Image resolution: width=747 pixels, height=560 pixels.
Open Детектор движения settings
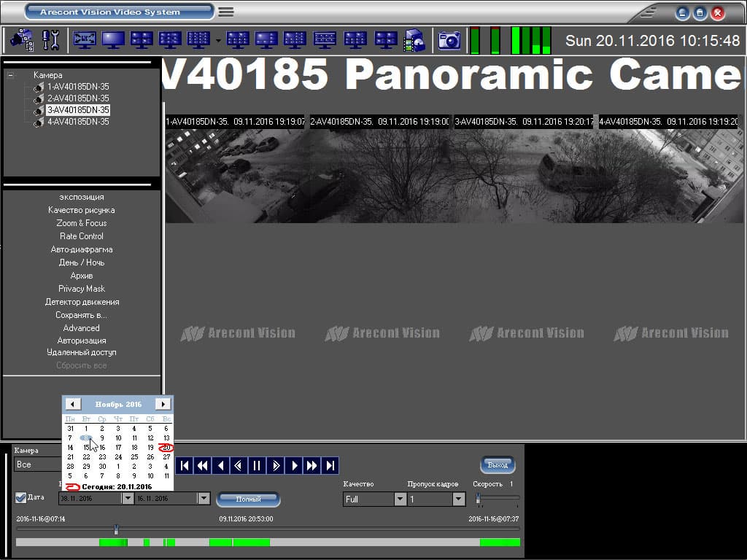[82, 302]
